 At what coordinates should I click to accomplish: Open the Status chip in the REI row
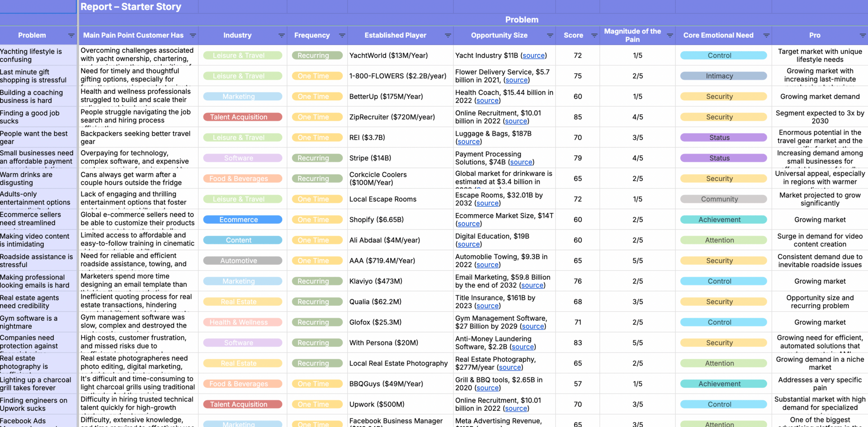pyautogui.click(x=723, y=137)
